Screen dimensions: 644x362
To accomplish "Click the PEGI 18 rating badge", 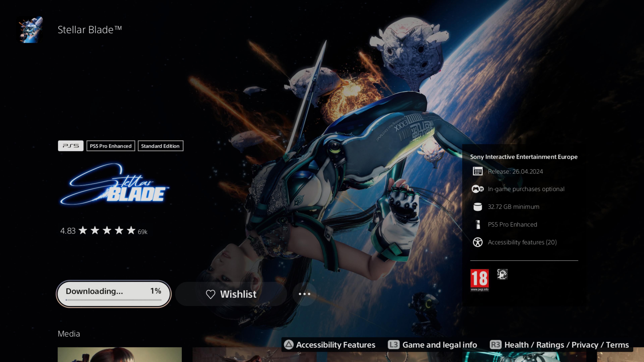I will [479, 280].
